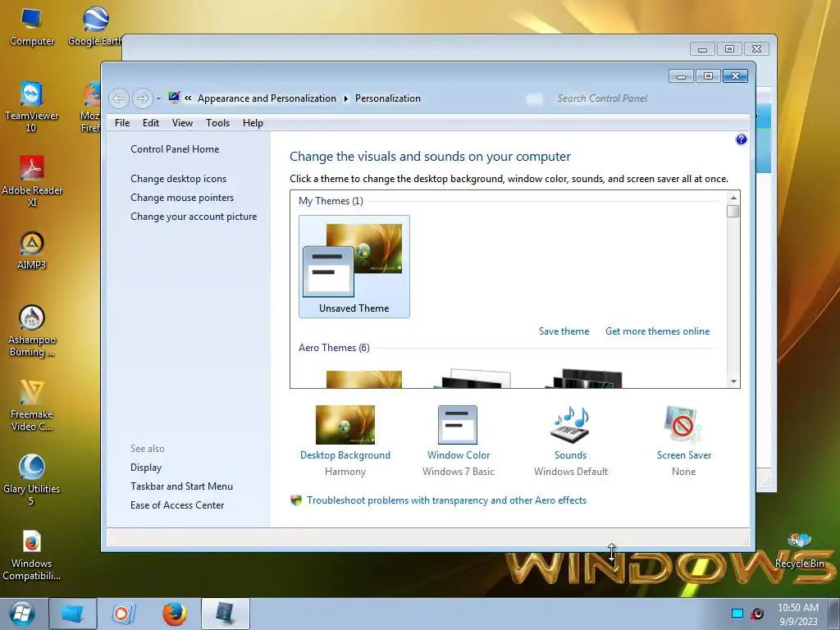
Task: Open the Recycle Bin
Action: click(799, 550)
